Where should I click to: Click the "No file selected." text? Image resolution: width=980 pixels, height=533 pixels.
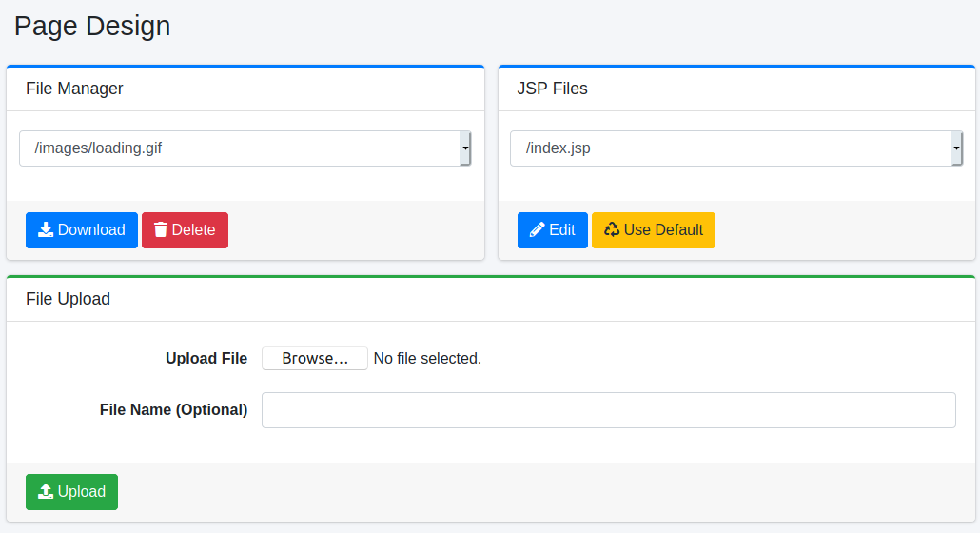point(427,359)
